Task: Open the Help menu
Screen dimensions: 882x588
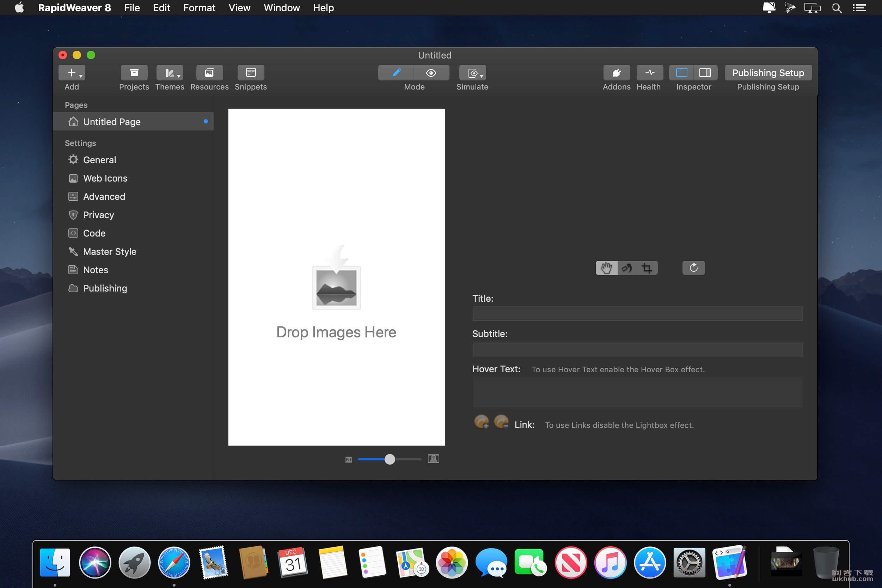Action: pos(323,8)
